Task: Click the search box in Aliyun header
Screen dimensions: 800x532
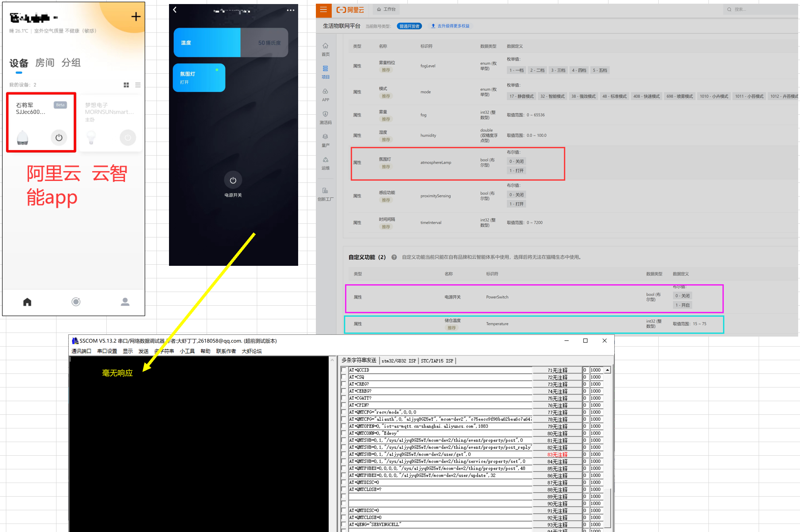Action: [760, 10]
